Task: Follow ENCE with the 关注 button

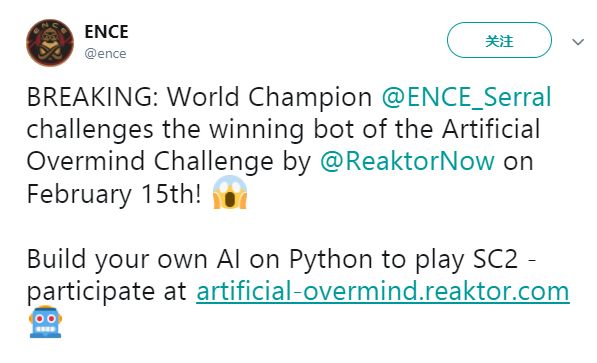Action: (x=499, y=40)
